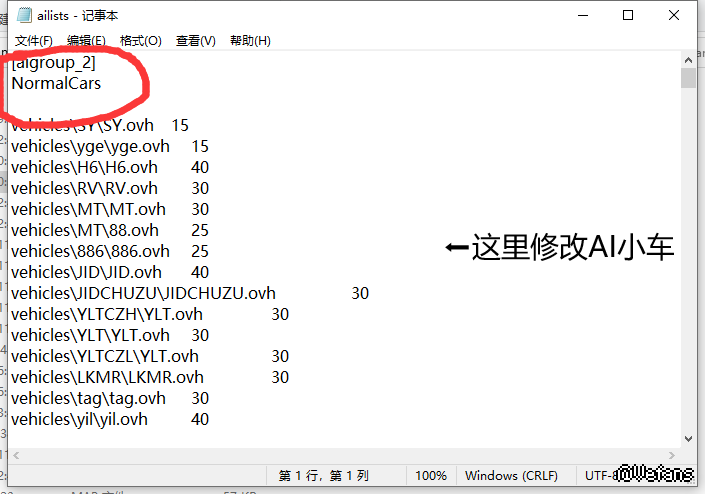Maximize the ailists Notepad window

(627, 15)
